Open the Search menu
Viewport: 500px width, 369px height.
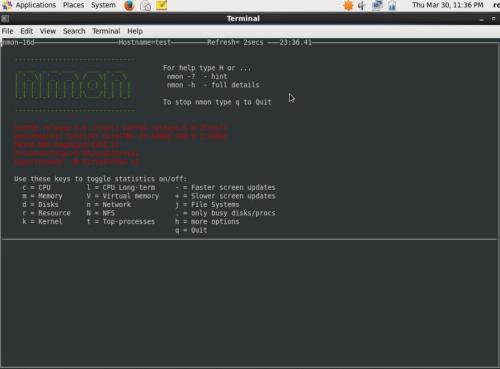[74, 31]
